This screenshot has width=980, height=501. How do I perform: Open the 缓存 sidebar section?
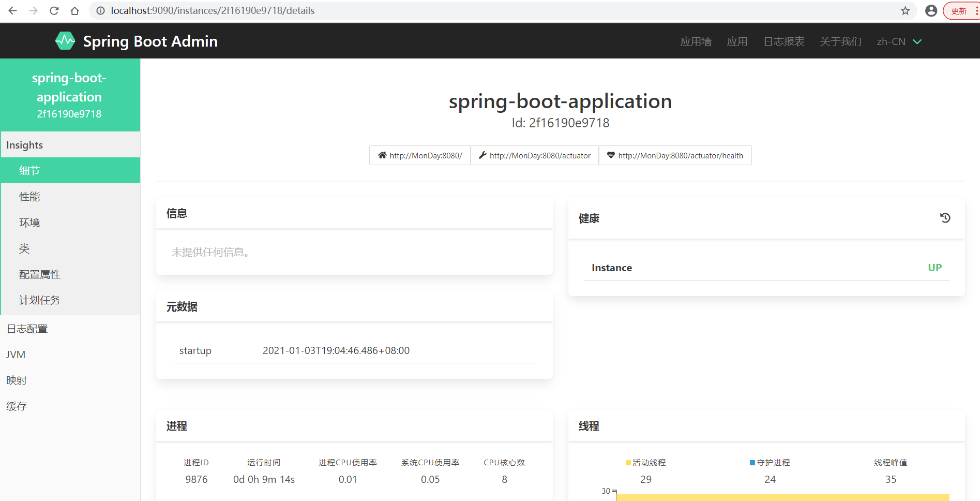[x=70, y=406]
